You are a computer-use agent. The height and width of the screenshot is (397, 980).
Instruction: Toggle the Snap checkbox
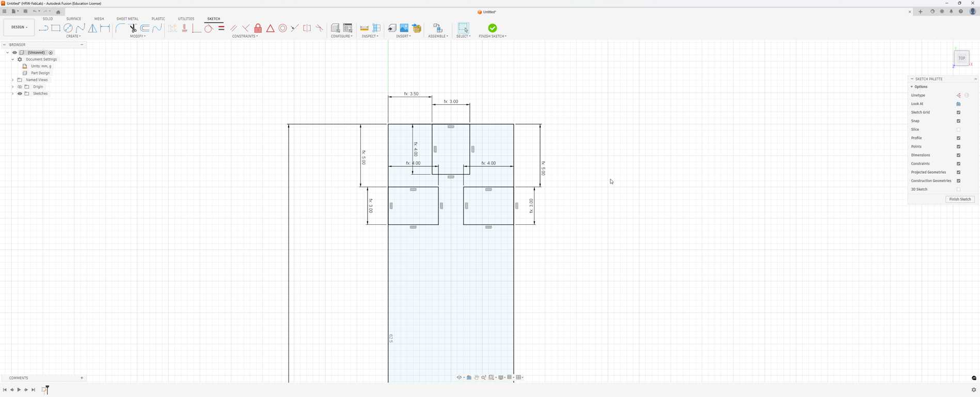pyautogui.click(x=959, y=121)
